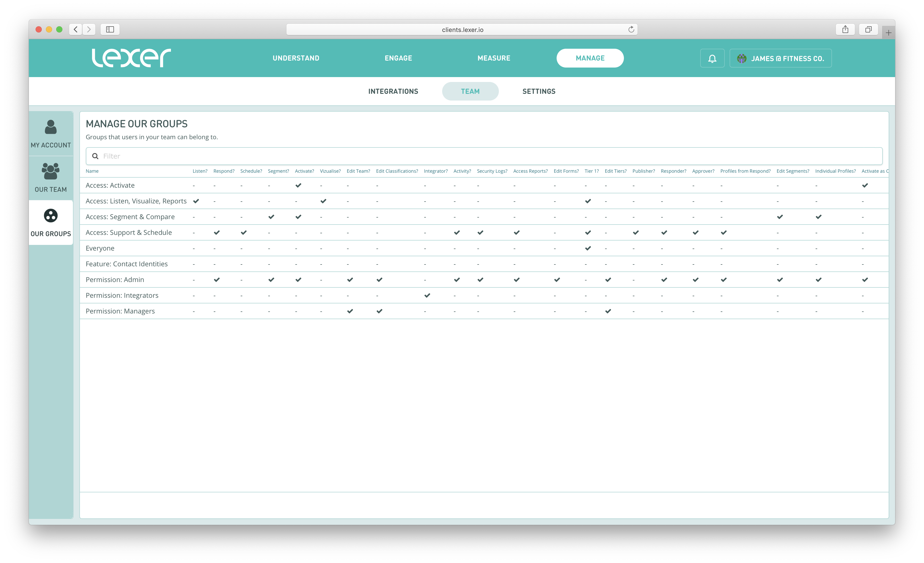Click Integrator checkmark for Permission: Integrators
The height and width of the screenshot is (563, 924).
(x=427, y=295)
